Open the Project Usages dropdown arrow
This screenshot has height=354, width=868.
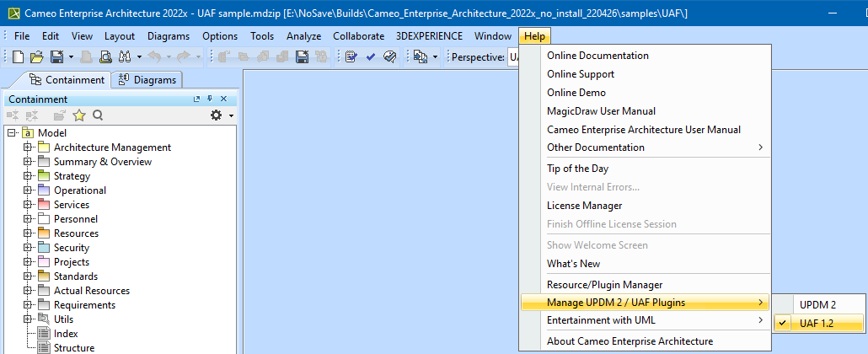pos(435,56)
